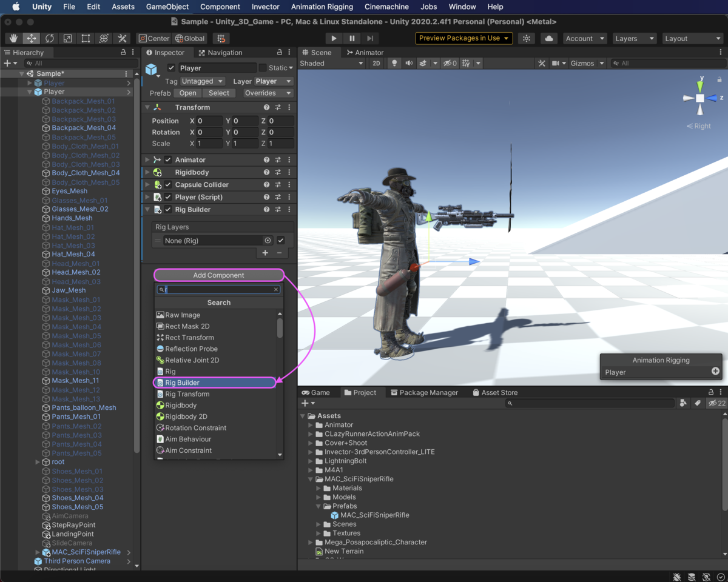Switch to Package Manager tab

tap(424, 393)
